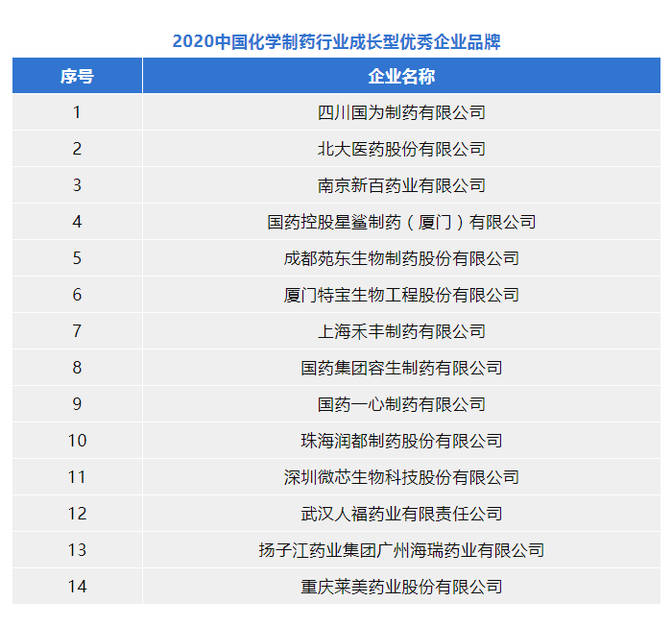Click 扬子江药业集团广州海瑞药业有限公司 entry

point(401,550)
